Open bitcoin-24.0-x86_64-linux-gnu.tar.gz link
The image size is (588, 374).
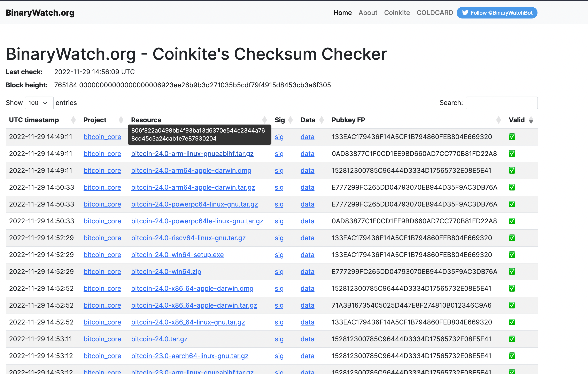[x=188, y=322]
